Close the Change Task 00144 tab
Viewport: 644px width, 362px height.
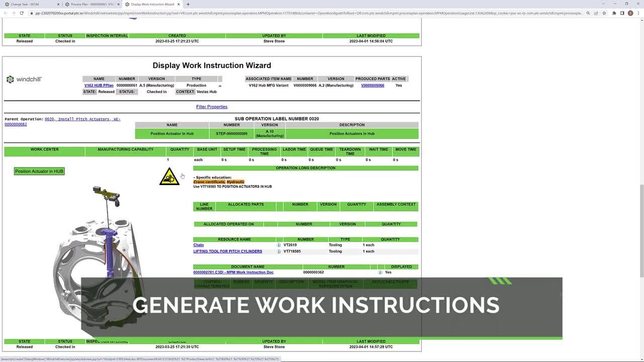pos(58,4)
